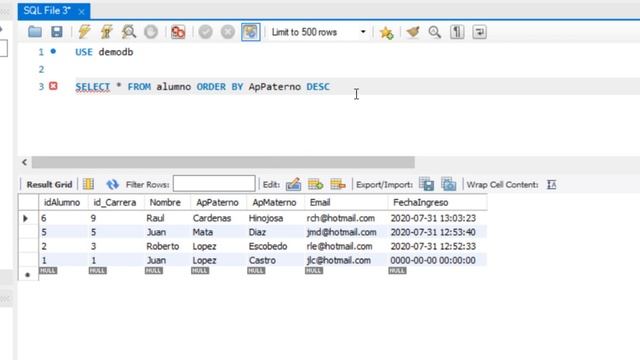Close the SQL File 3 tab

(x=81, y=12)
